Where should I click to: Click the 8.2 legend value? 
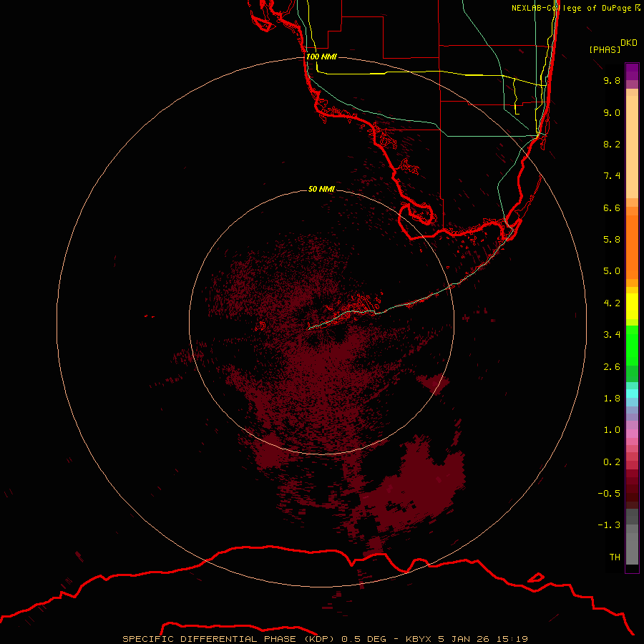pos(612,144)
